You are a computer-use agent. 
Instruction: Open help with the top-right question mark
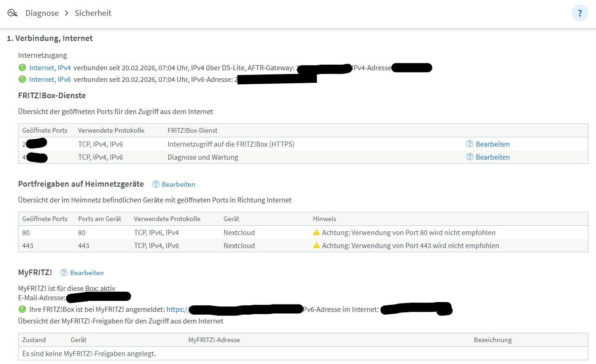click(580, 13)
